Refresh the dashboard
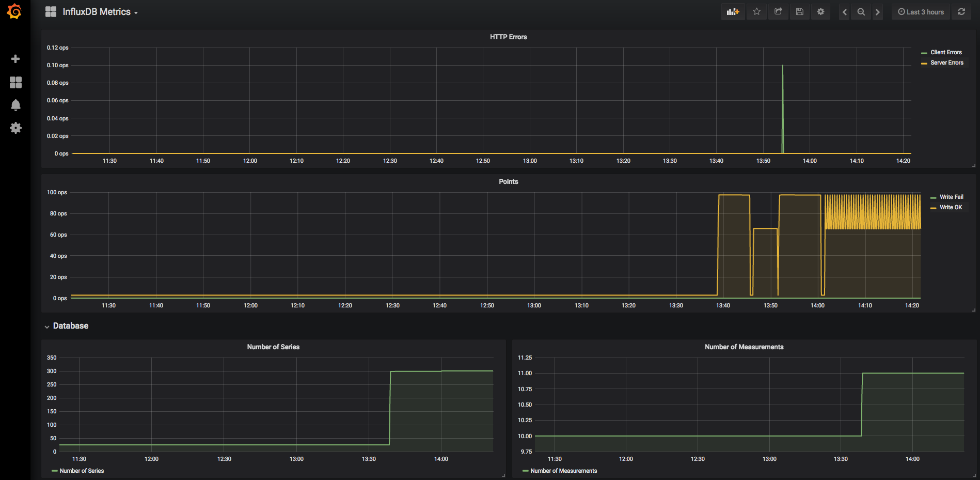The image size is (980, 480). tap(961, 12)
